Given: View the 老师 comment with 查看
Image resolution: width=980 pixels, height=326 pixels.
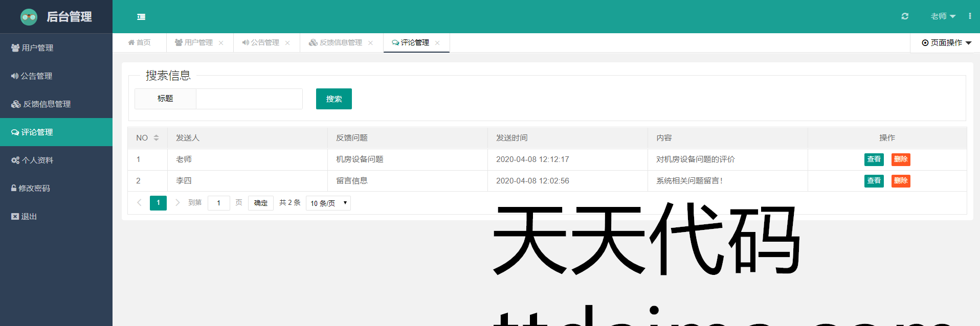Looking at the screenshot, I should coord(874,159).
